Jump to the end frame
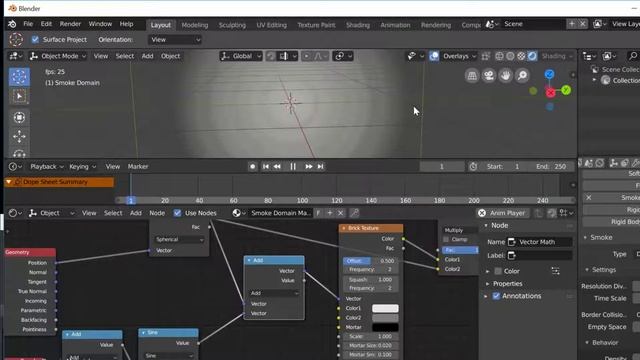Screen dimensions: 640x360 pos(320,167)
